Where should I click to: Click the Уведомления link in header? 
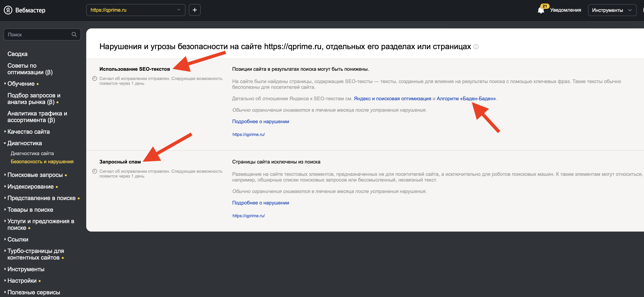pos(565,10)
